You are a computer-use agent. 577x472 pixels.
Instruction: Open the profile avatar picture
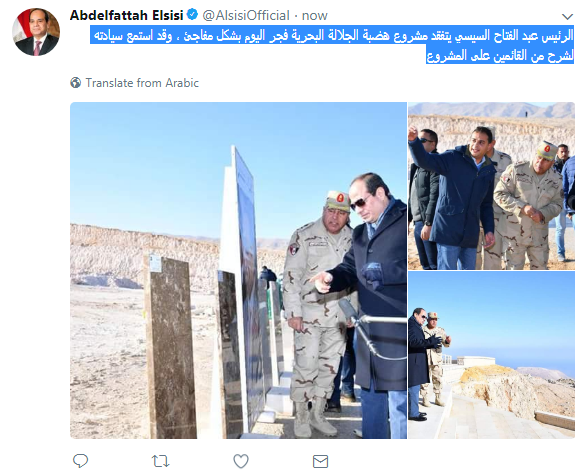click(36, 32)
